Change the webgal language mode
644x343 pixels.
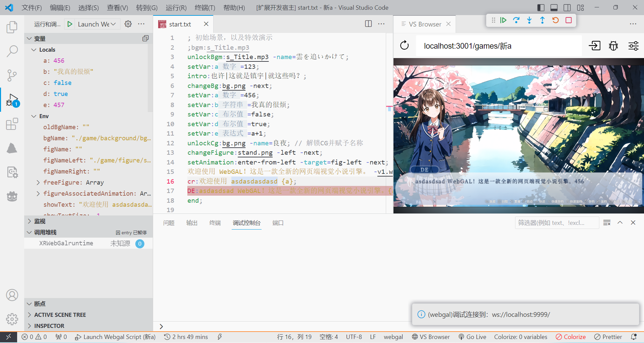(x=394, y=337)
